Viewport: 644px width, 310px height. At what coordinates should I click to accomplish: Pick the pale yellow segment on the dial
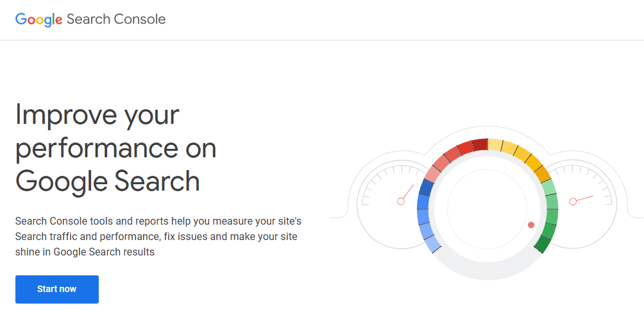[495, 145]
